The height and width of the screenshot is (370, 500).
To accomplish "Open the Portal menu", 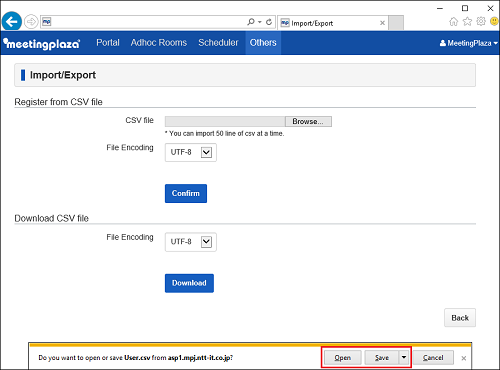I will (x=108, y=43).
